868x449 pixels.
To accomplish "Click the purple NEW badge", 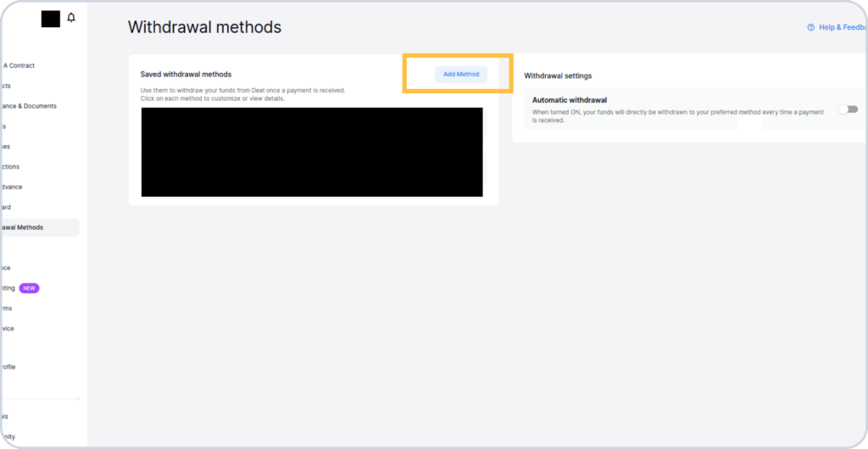I will point(30,288).
